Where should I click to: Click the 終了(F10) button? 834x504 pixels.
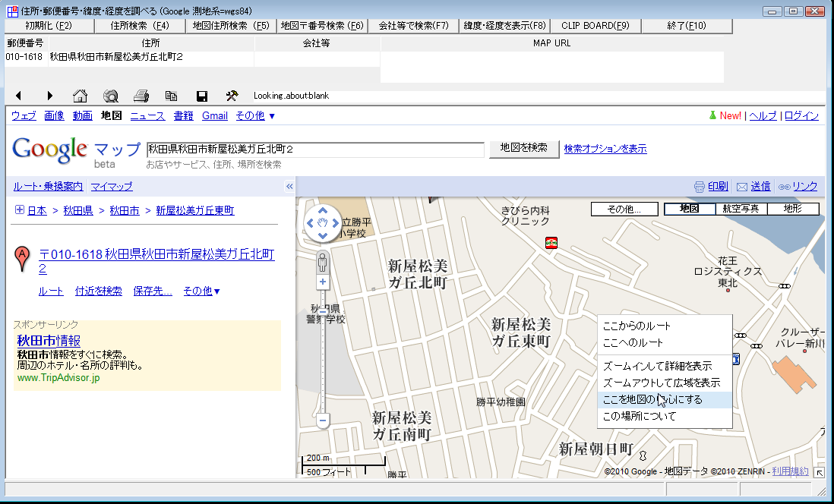687,26
